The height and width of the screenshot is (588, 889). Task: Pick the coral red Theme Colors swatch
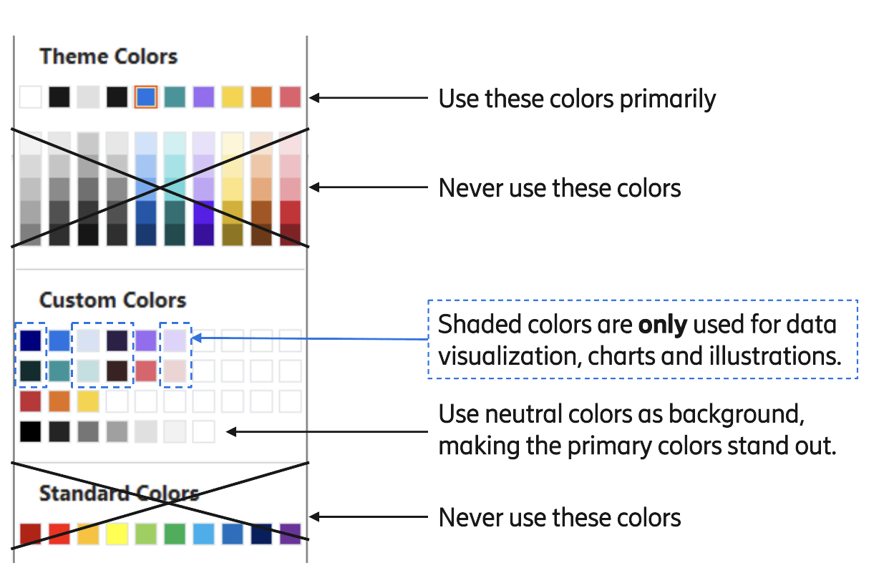point(290,97)
